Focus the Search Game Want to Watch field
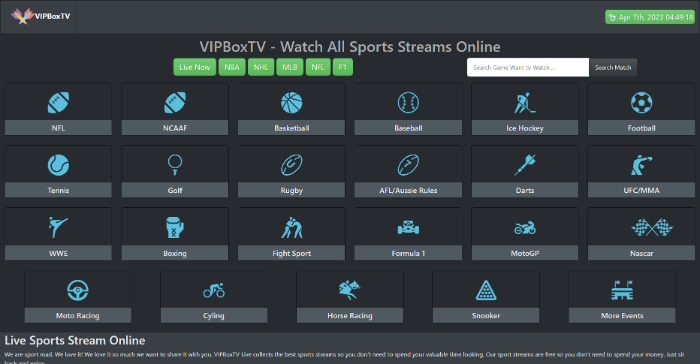This screenshot has height=364, width=700. pos(528,67)
